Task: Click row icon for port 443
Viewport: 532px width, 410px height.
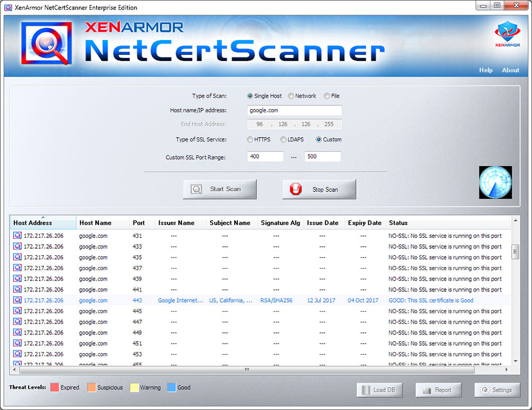Action: click(x=18, y=300)
